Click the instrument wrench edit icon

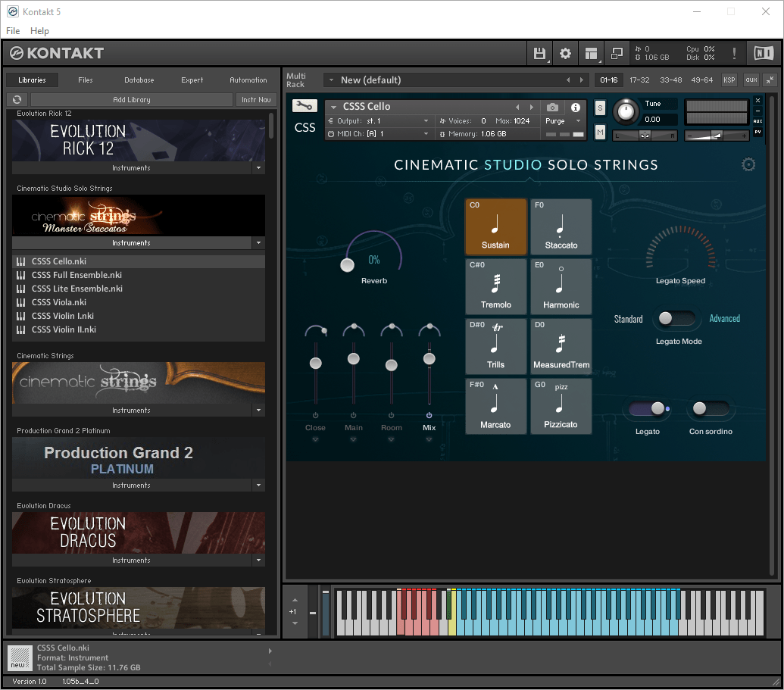[305, 106]
